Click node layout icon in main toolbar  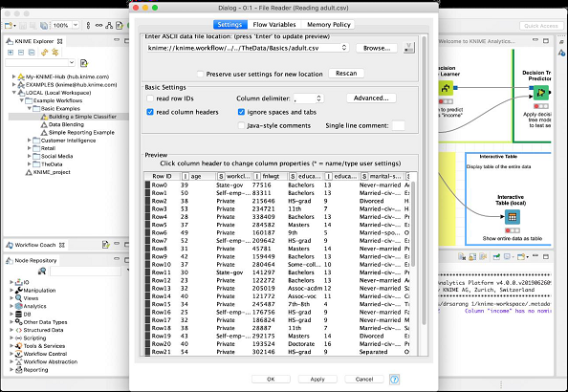tap(109, 26)
